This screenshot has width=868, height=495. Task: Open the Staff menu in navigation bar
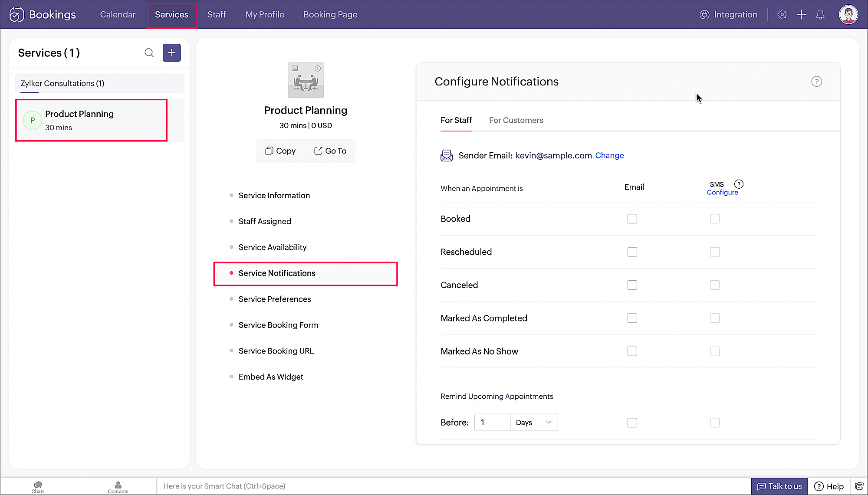coord(217,14)
